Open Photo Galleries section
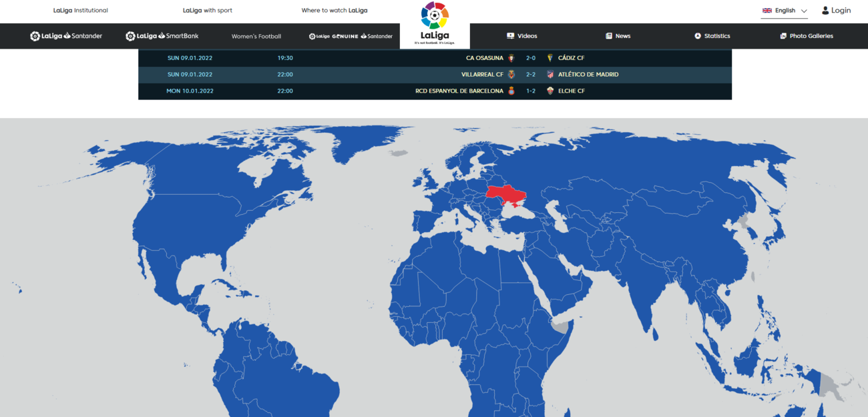Viewport: 868px width, 417px height. click(807, 36)
